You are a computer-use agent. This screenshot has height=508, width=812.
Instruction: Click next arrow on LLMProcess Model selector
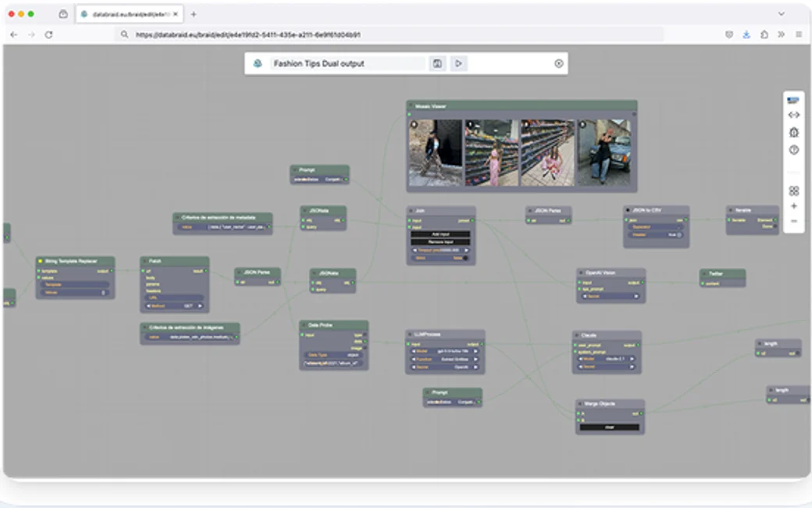(475, 351)
